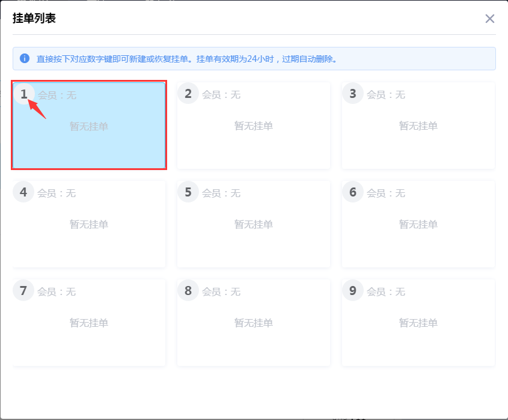The width and height of the screenshot is (508, 420).
Task: Close the 挂单列表 dialog
Action: click(x=489, y=19)
